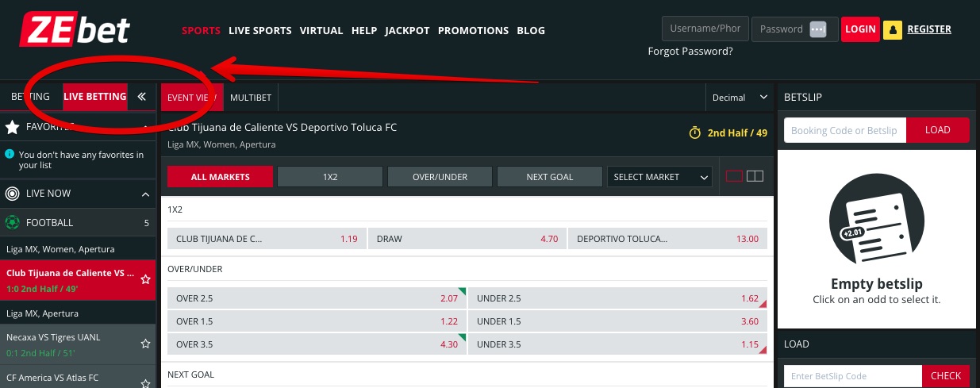The height and width of the screenshot is (388, 980).
Task: Switch to the Event View tab
Action: pos(192,98)
